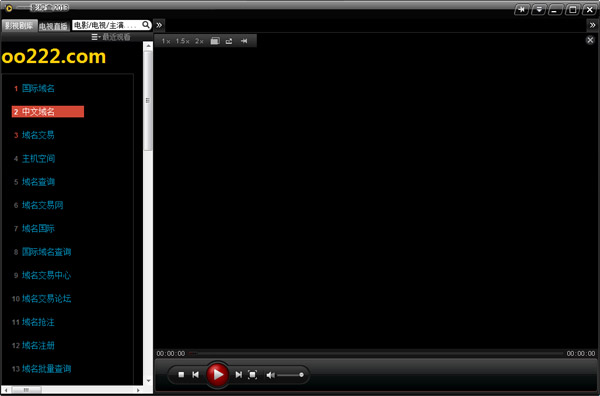Skip to the next track
This screenshot has height=396, width=600.
tap(238, 375)
